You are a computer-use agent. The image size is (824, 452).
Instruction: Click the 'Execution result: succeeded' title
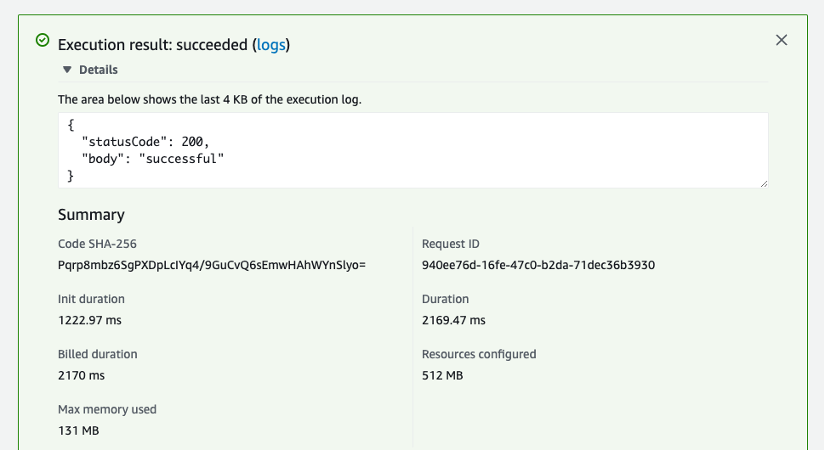pos(153,45)
